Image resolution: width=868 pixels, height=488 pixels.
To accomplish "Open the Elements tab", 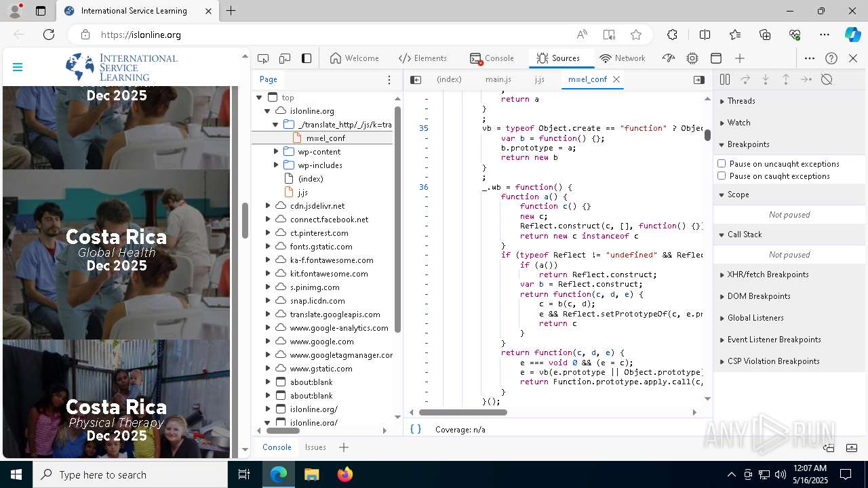I will click(423, 58).
